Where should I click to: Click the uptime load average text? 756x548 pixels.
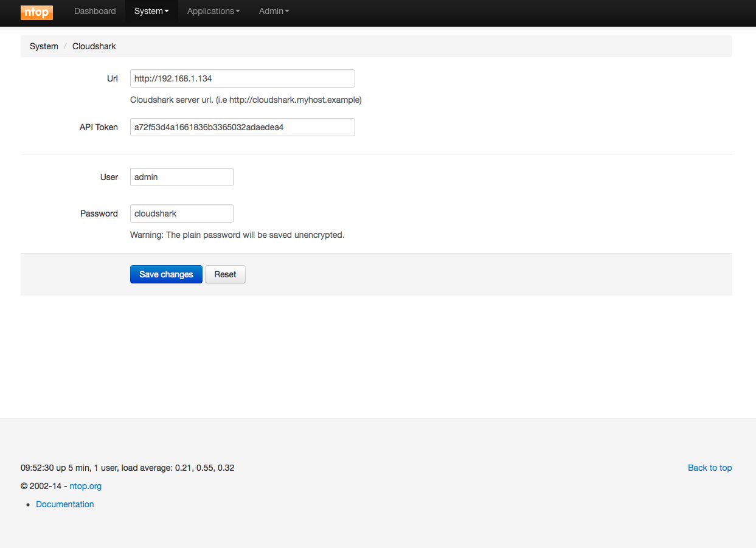pyautogui.click(x=128, y=468)
